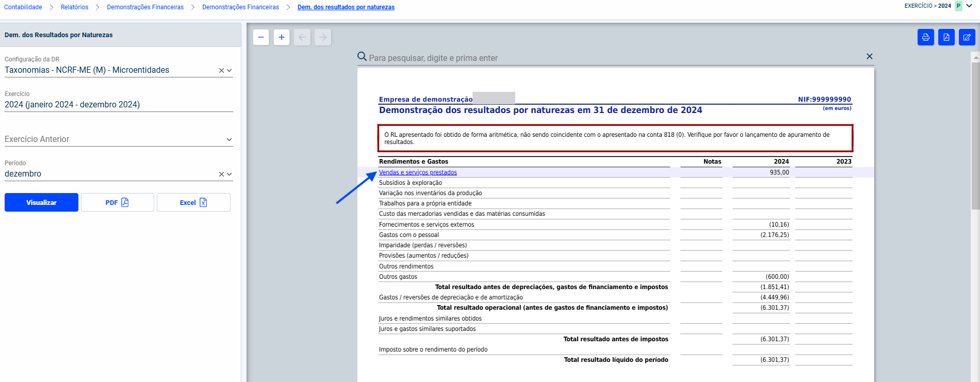Open Vendas e serviços prestados link
The height and width of the screenshot is (382, 980).
click(418, 172)
